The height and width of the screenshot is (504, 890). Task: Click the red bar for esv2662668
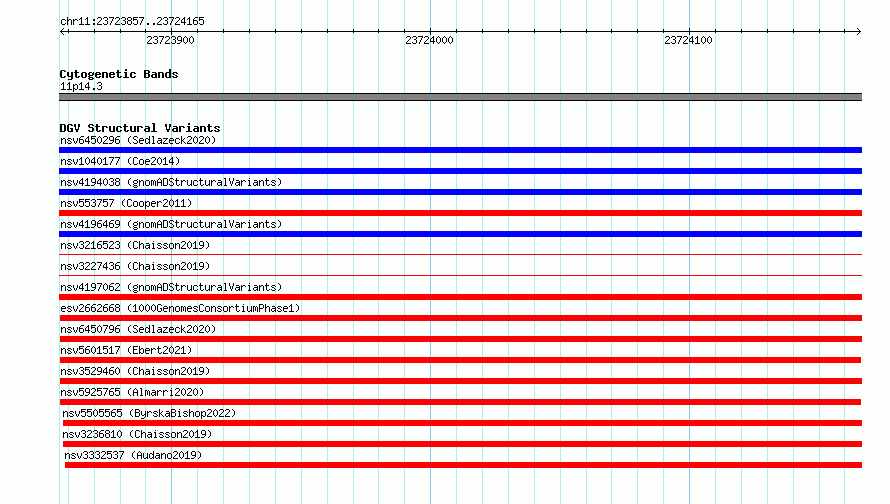click(460, 318)
